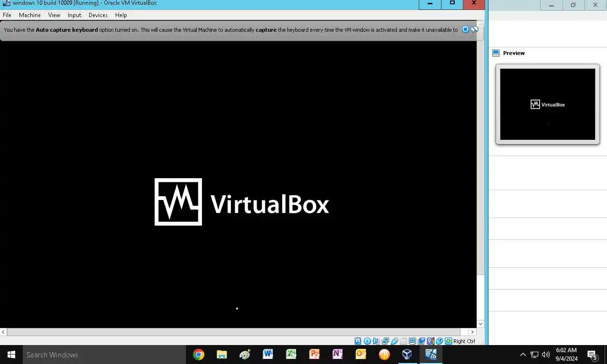607x364 pixels.
Task: Click the vertical scrollbar thumb
Action: [480, 151]
